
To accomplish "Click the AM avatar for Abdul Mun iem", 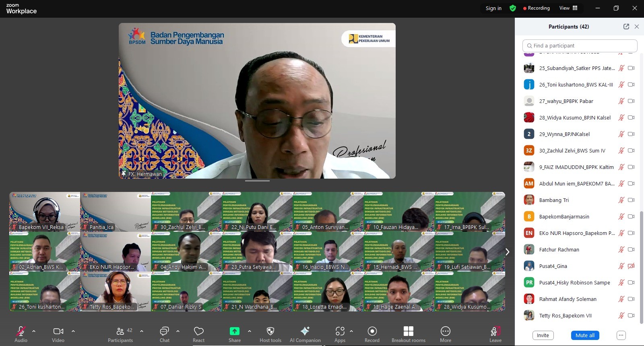I will coord(529,183).
